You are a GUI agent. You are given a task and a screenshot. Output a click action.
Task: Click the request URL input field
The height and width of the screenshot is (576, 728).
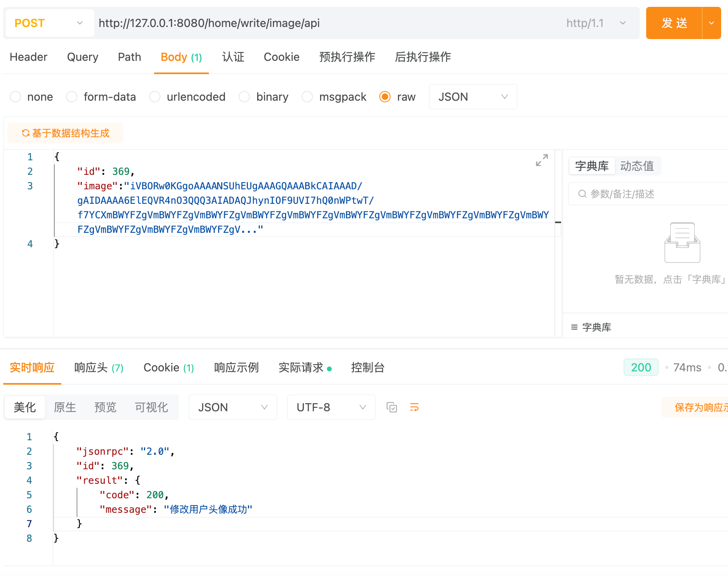[x=327, y=23]
